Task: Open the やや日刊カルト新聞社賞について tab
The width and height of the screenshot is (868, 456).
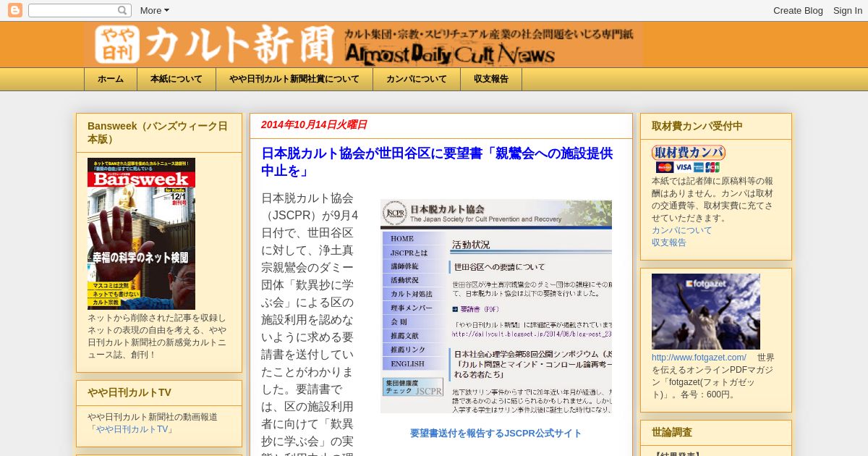Action: (x=294, y=79)
